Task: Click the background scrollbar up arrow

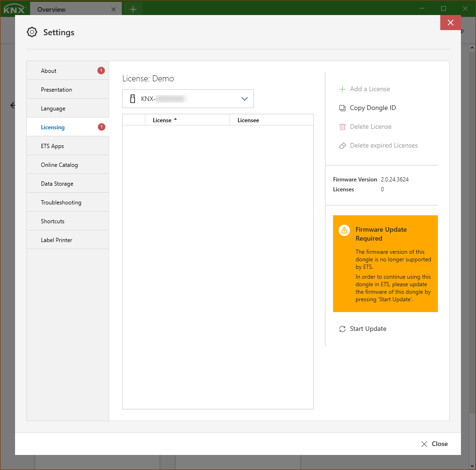Action: coord(472,47)
